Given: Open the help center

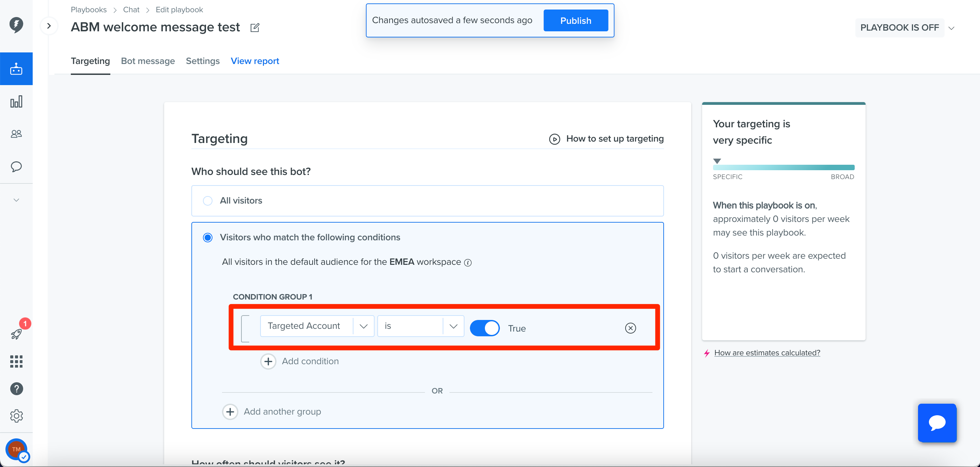Looking at the screenshot, I should click(16, 389).
